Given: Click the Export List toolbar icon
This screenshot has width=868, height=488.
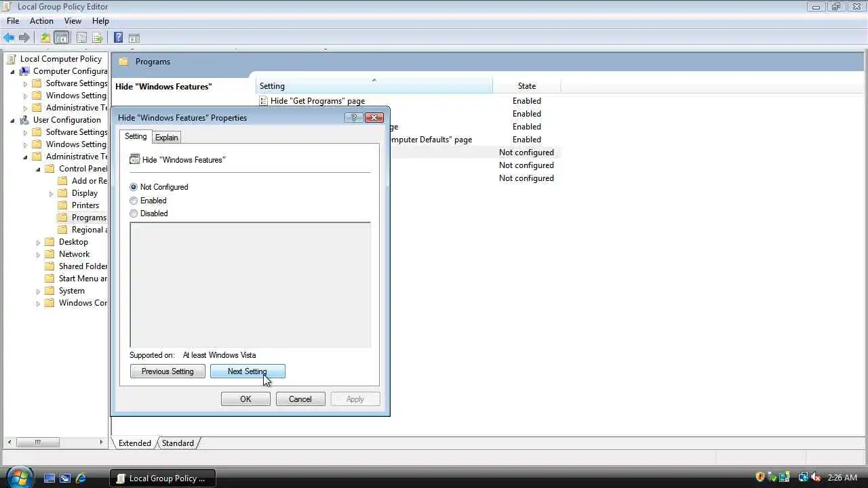Looking at the screenshot, I should (98, 38).
